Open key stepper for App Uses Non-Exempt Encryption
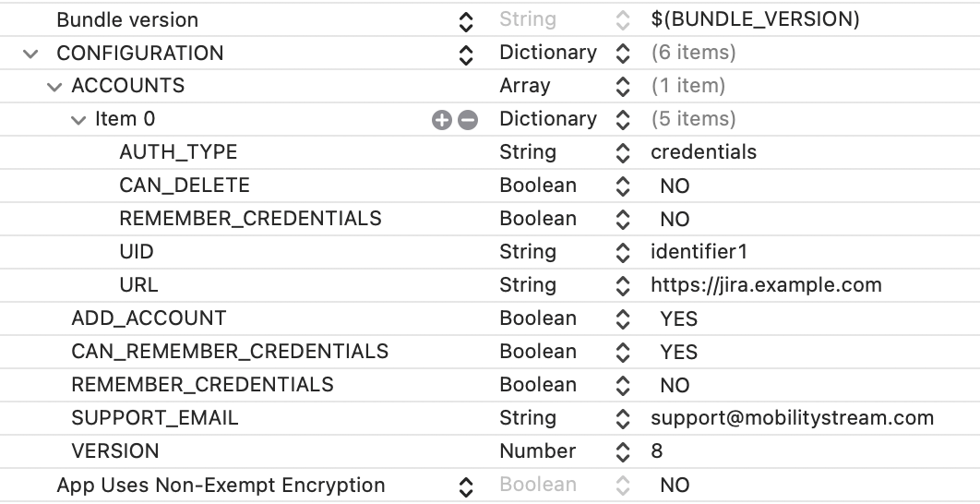980x504 pixels. click(x=466, y=486)
